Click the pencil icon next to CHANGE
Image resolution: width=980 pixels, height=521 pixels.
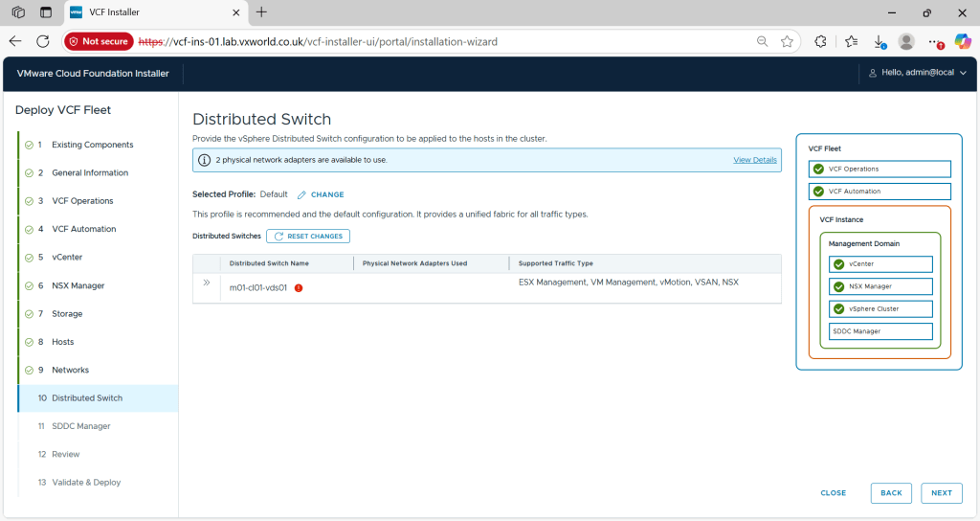(x=301, y=194)
